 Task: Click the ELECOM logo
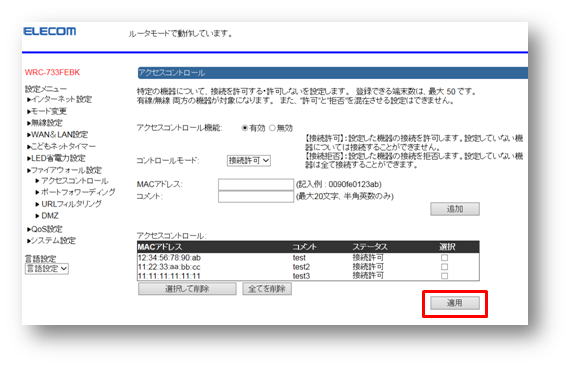50,31
